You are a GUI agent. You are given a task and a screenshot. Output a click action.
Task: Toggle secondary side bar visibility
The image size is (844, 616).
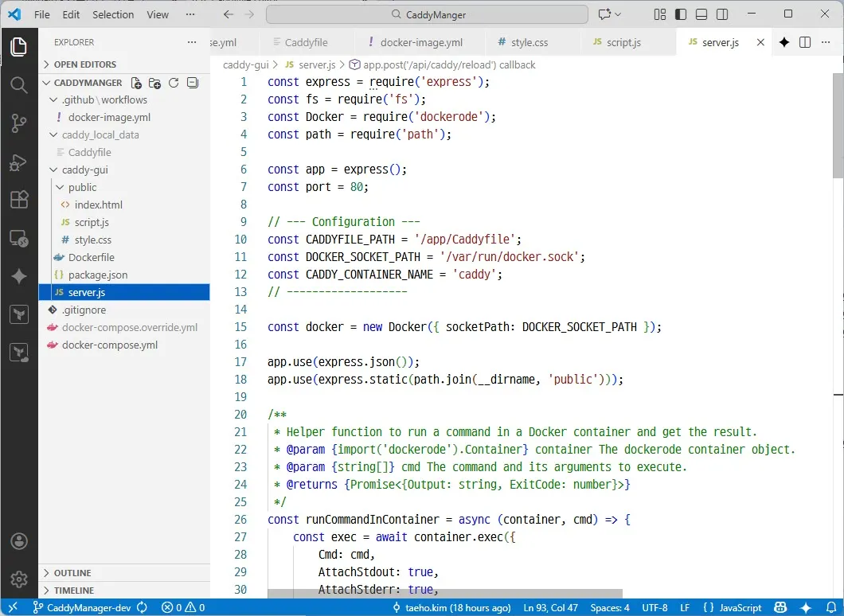tap(722, 14)
